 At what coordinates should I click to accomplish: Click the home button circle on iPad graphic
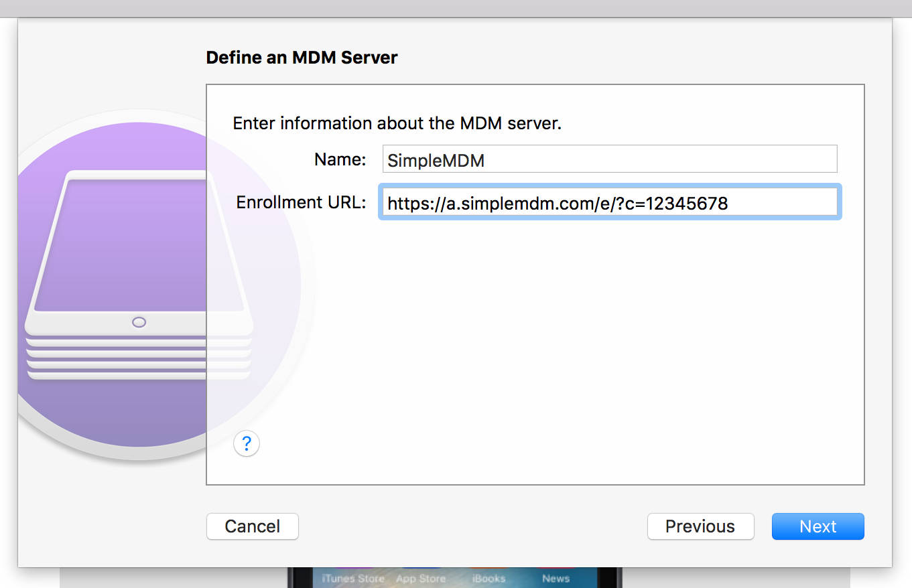tap(139, 322)
